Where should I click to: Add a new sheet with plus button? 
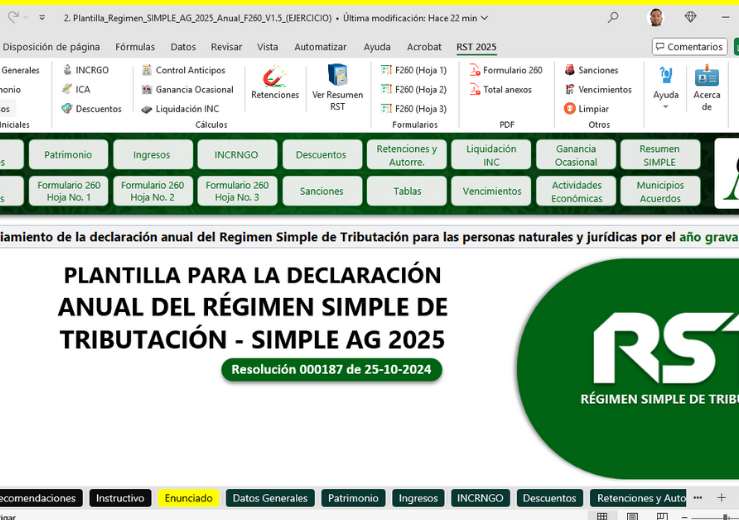coord(721,497)
